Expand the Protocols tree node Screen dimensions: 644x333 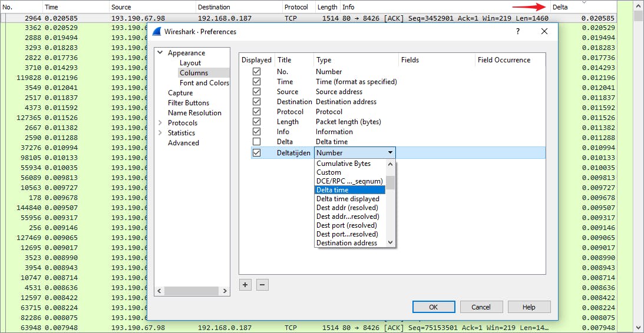tap(160, 122)
